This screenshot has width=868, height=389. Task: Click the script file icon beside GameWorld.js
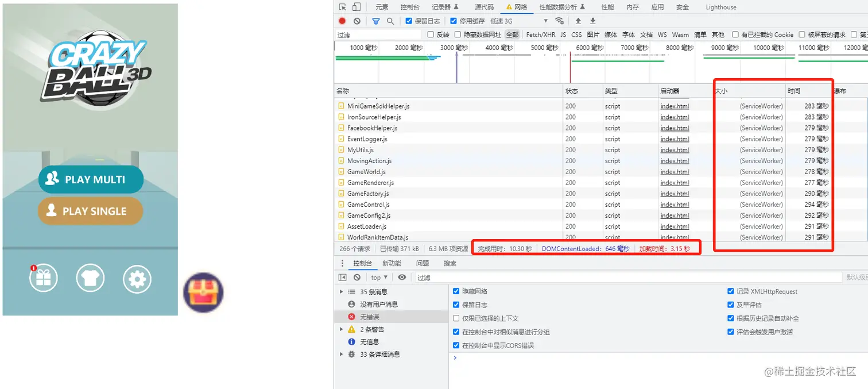click(341, 172)
